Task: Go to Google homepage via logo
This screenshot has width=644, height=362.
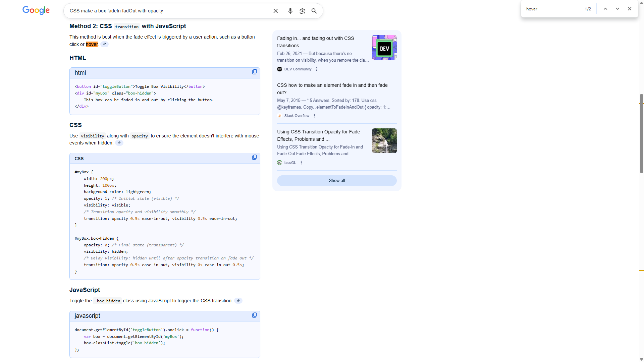Action: [36, 11]
